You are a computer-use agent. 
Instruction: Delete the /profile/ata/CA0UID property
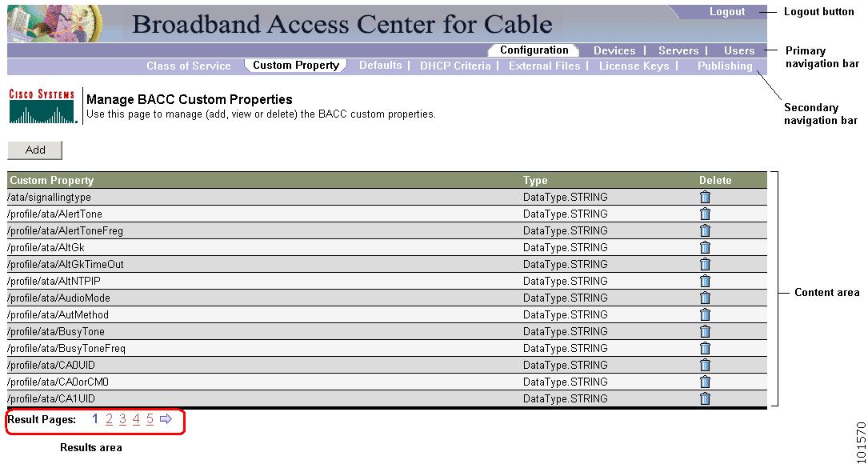coord(705,365)
